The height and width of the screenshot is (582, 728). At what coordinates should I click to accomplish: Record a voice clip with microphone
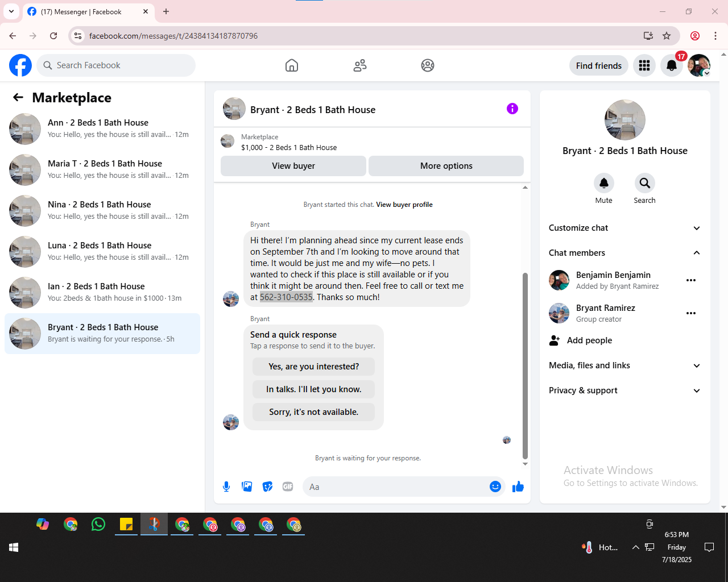click(x=226, y=487)
